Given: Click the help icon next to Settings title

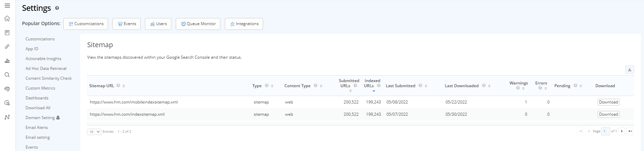Looking at the screenshot, I should tap(57, 8).
